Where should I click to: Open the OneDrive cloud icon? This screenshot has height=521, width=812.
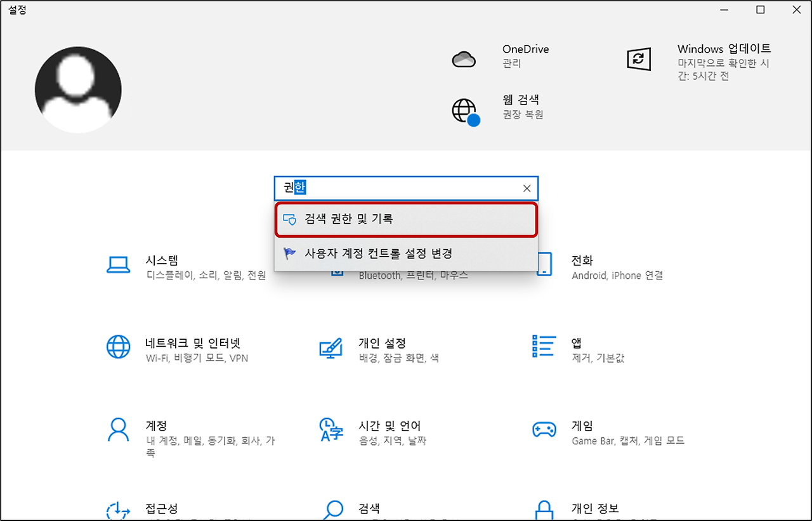pos(464,59)
